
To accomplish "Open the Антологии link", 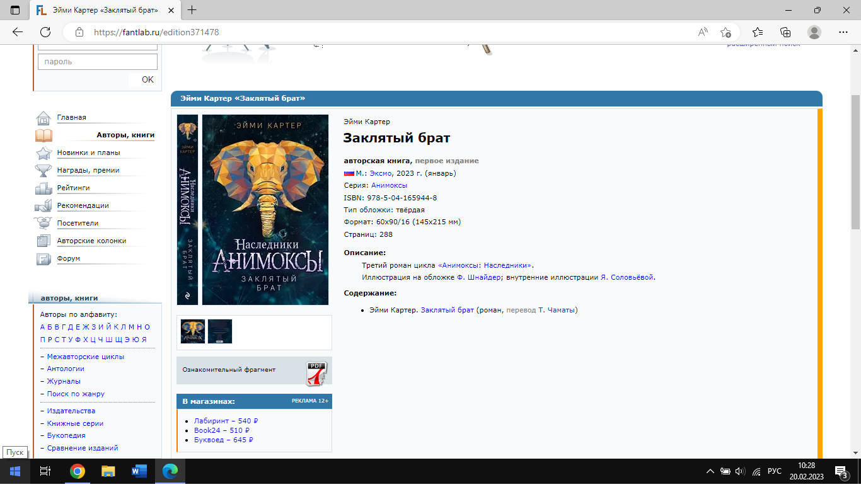I will [66, 369].
